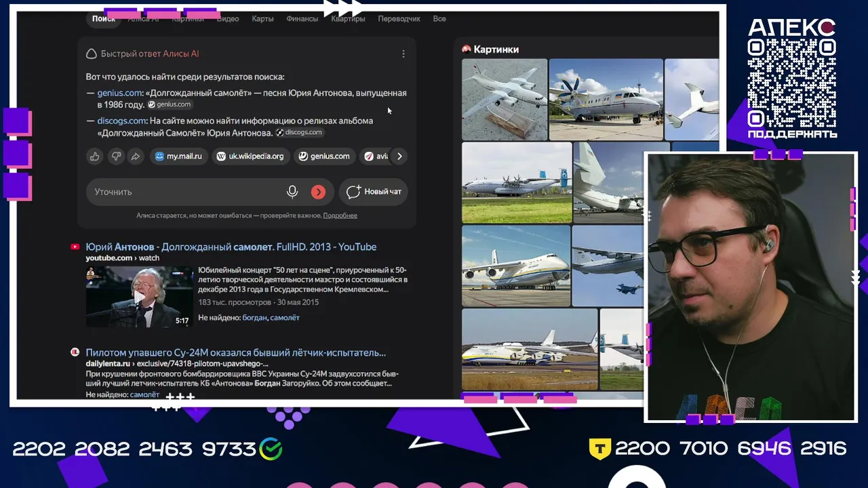The image size is (868, 488).
Task: Switch to the Финансы tab
Action: coord(302,19)
